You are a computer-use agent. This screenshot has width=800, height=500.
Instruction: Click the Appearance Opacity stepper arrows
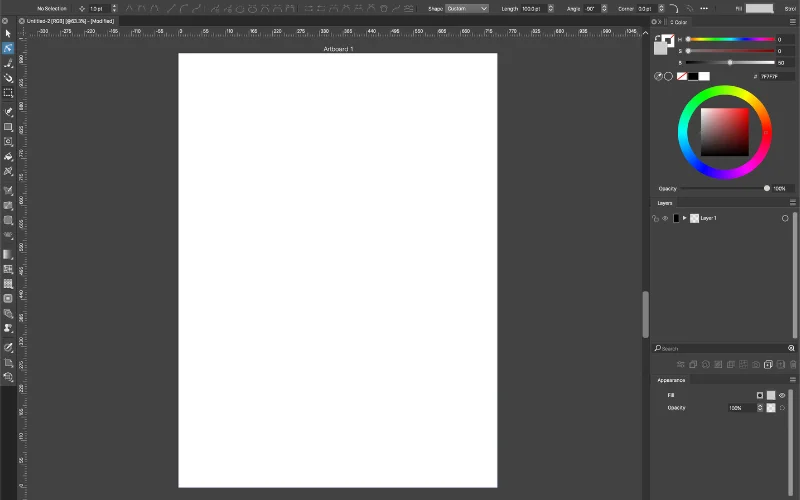[760, 408]
